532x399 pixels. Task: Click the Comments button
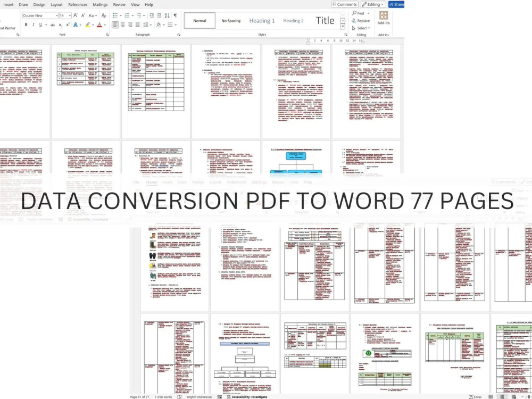click(345, 4)
